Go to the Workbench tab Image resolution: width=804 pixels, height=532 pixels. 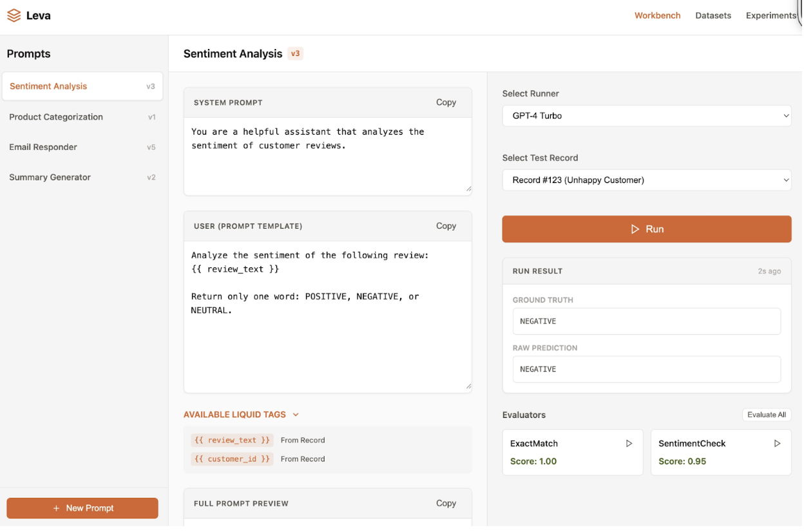[657, 15]
